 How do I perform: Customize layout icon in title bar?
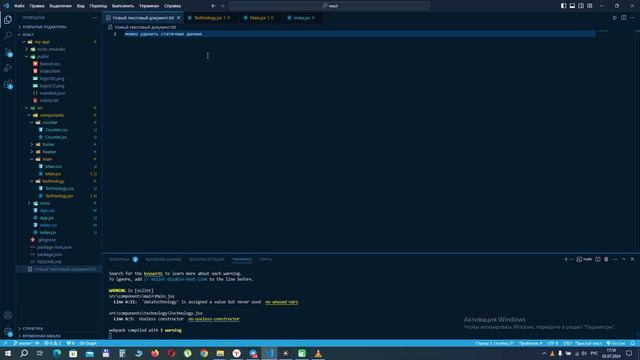pos(590,6)
